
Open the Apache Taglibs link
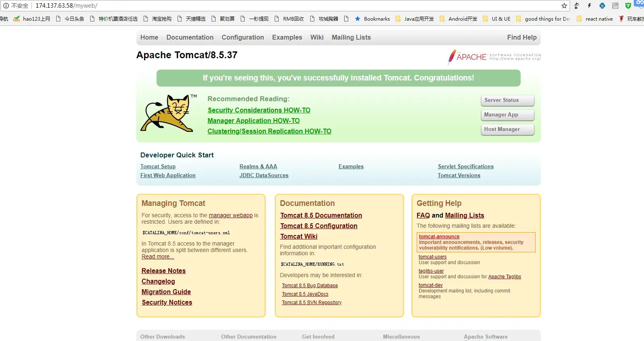coord(504,277)
